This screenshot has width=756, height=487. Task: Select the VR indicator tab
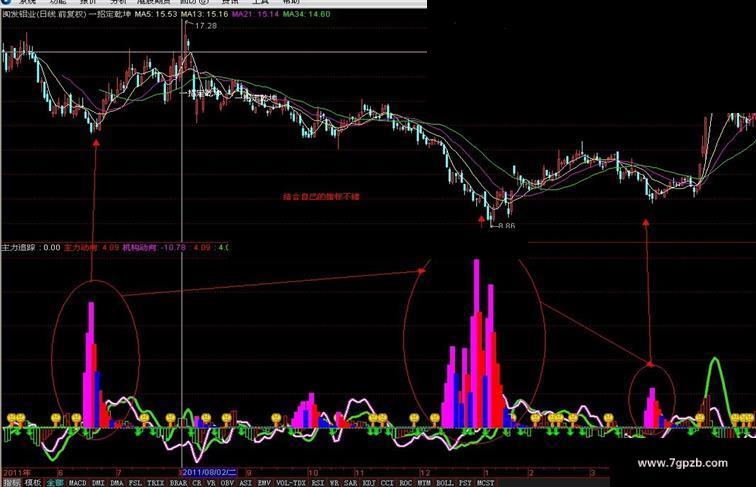211,483
